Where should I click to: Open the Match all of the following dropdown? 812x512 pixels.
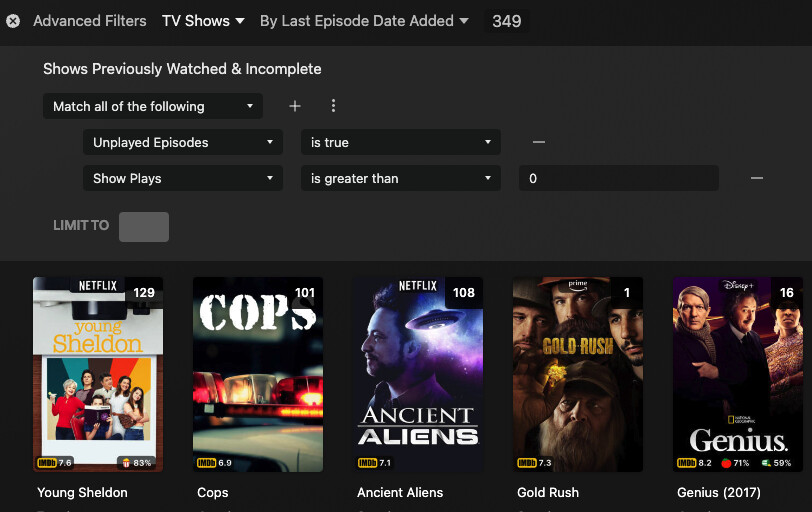(153, 106)
